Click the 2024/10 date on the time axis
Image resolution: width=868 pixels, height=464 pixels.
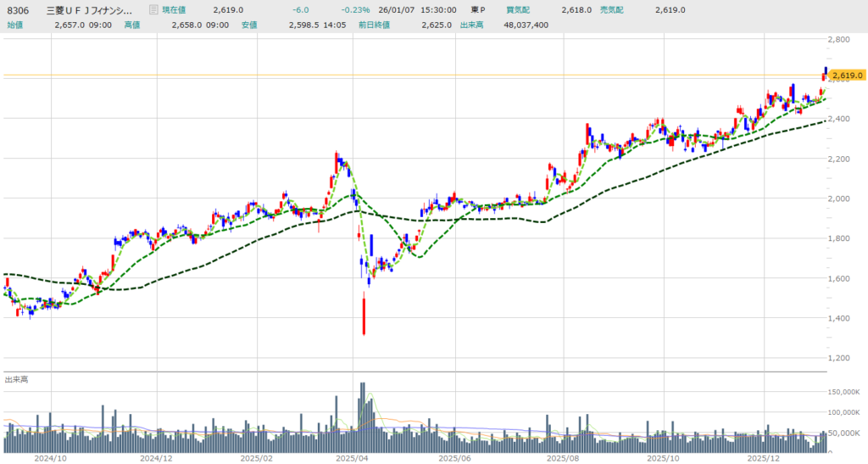51,457
